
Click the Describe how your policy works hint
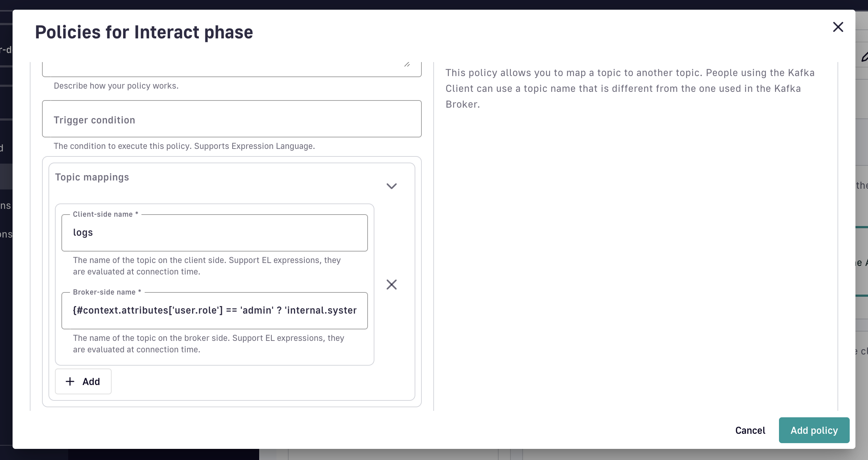click(x=116, y=86)
